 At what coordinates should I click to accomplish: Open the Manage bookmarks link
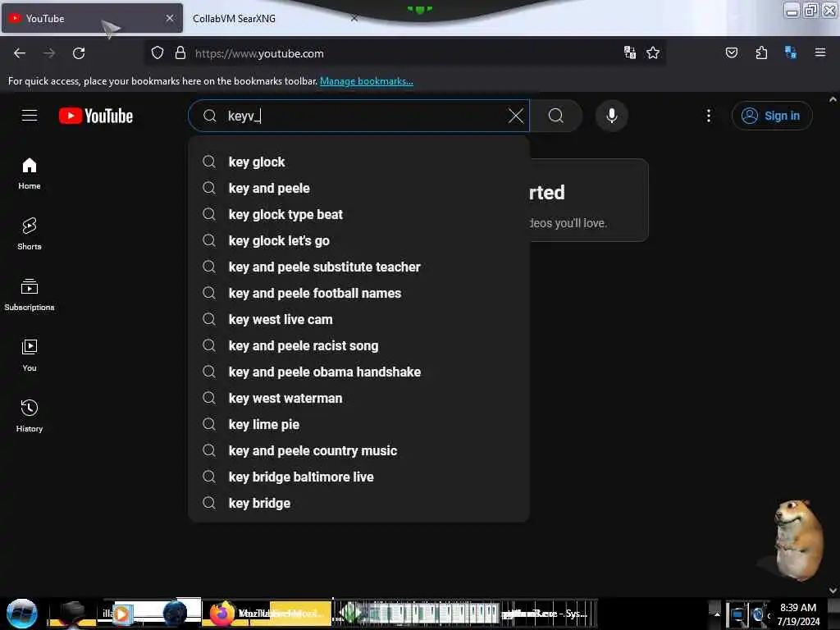coord(367,81)
